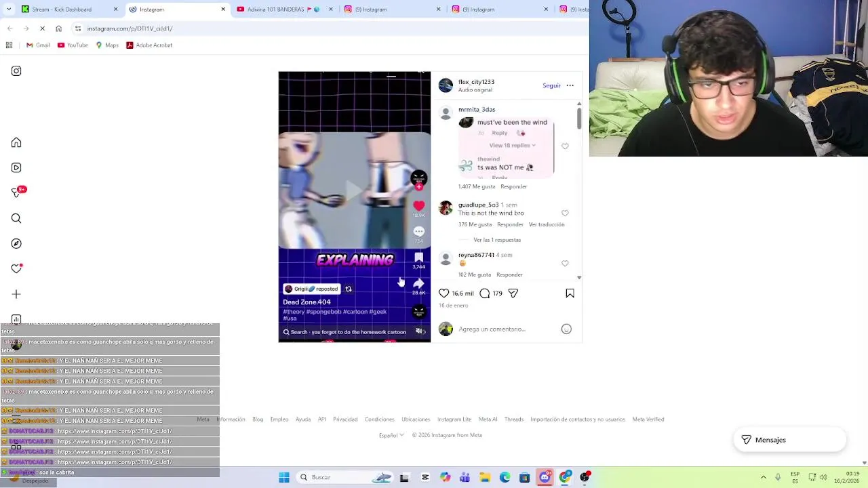Open Discord from the taskbar
Image resolution: width=868 pixels, height=488 pixels.
(545, 477)
